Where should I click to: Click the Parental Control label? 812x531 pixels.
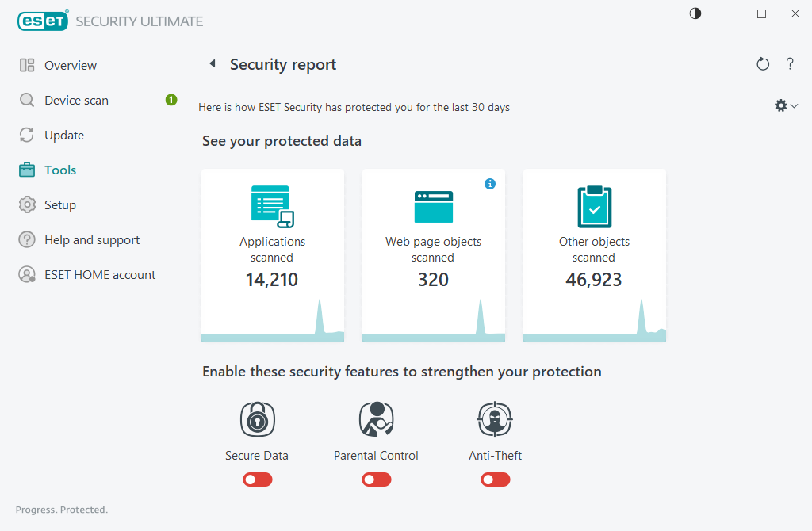pyautogui.click(x=376, y=456)
